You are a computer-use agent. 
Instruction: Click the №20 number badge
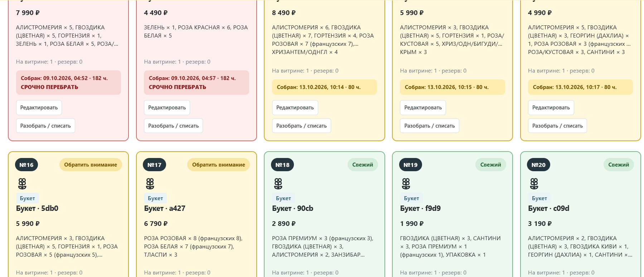coord(538,165)
